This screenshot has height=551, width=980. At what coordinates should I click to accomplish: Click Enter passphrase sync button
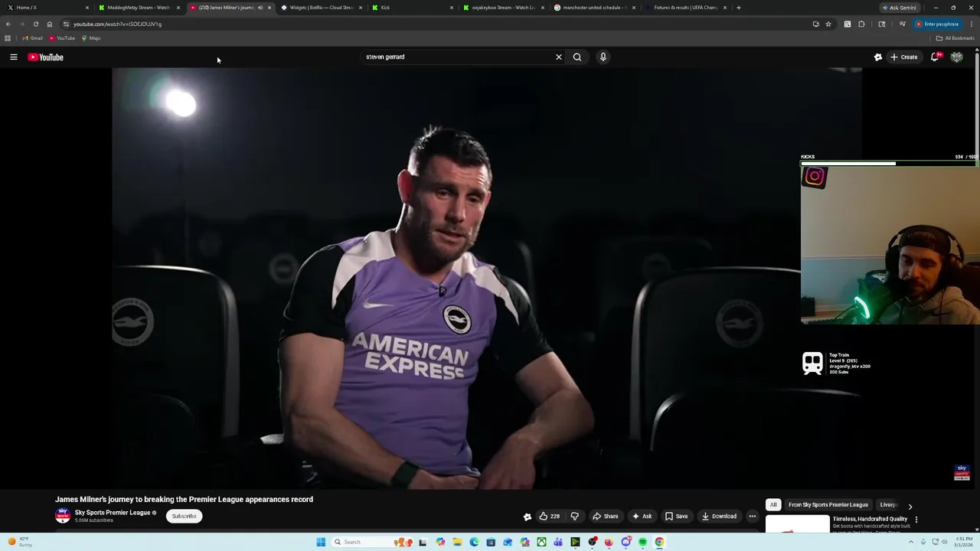(937, 24)
